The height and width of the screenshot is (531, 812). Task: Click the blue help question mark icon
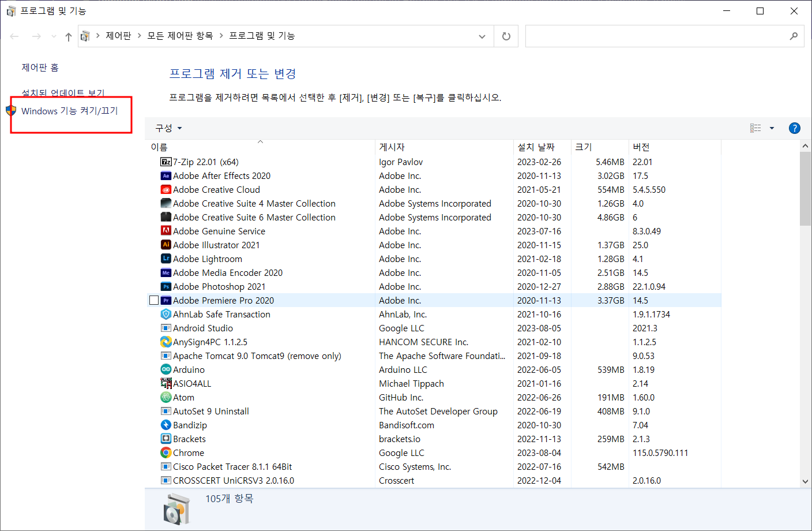click(794, 128)
